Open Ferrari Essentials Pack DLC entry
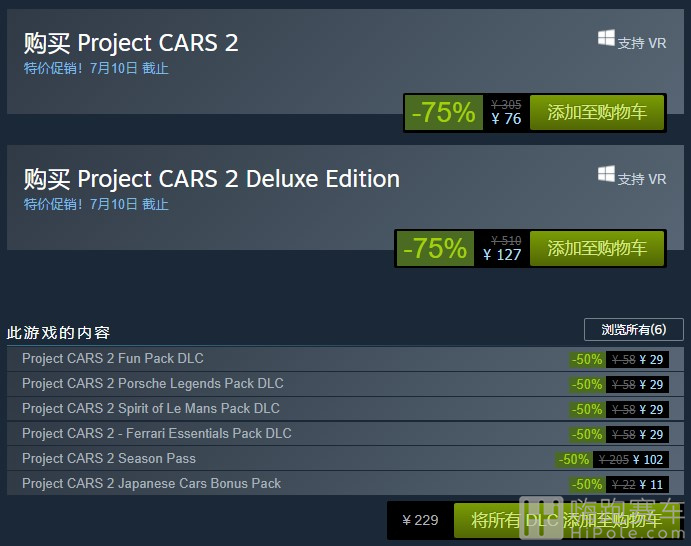 click(x=156, y=434)
